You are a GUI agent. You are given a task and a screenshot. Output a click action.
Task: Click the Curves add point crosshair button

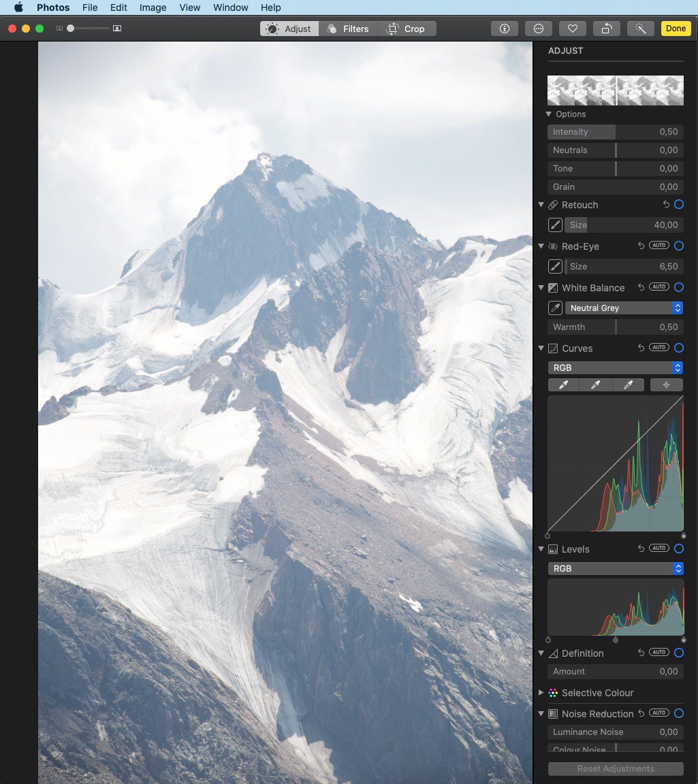coord(667,385)
